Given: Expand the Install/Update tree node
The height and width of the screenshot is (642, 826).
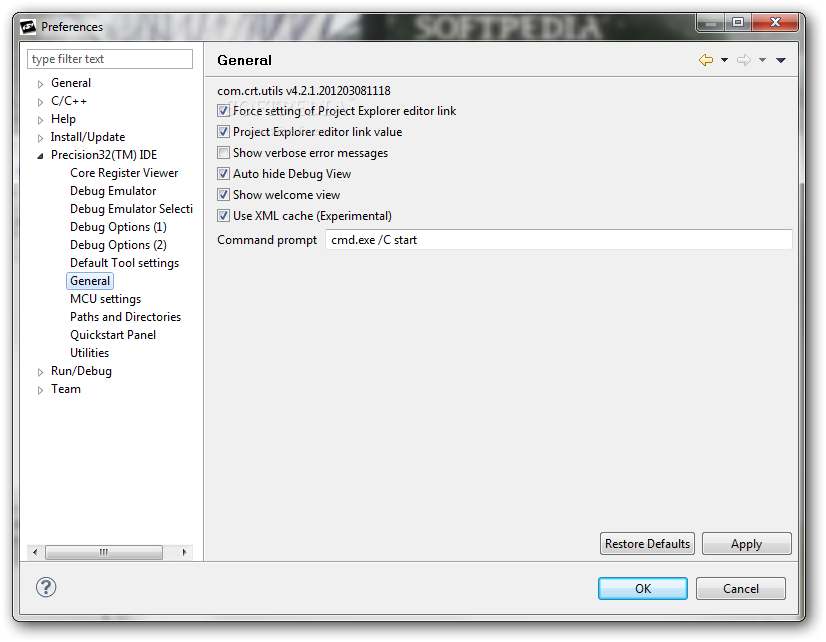Looking at the screenshot, I should (41, 138).
